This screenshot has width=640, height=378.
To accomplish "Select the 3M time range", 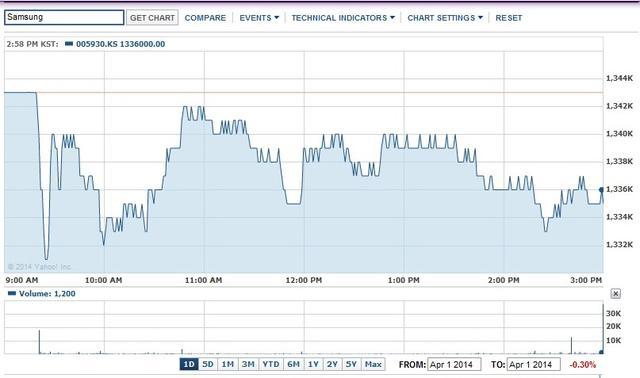I will pyautogui.click(x=248, y=364).
